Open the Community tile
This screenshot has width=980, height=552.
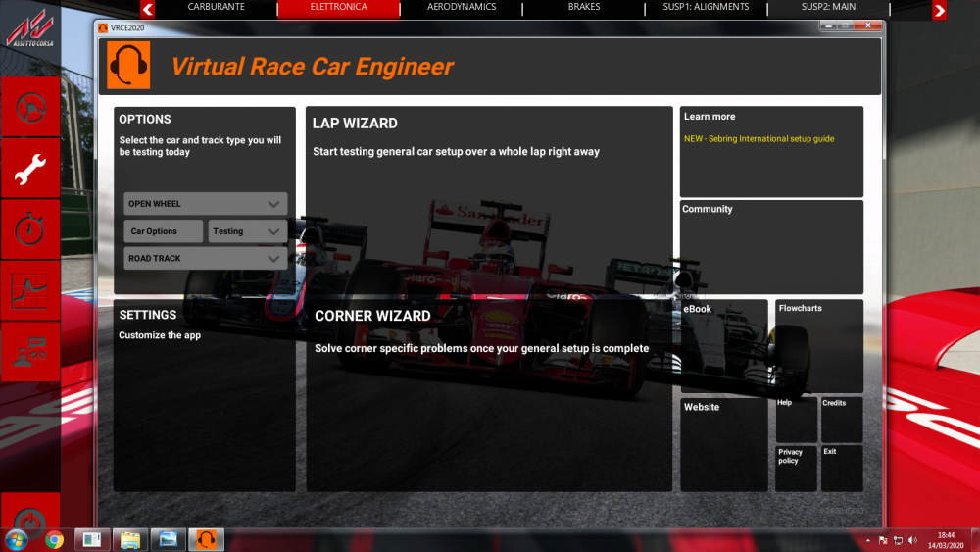coord(772,247)
